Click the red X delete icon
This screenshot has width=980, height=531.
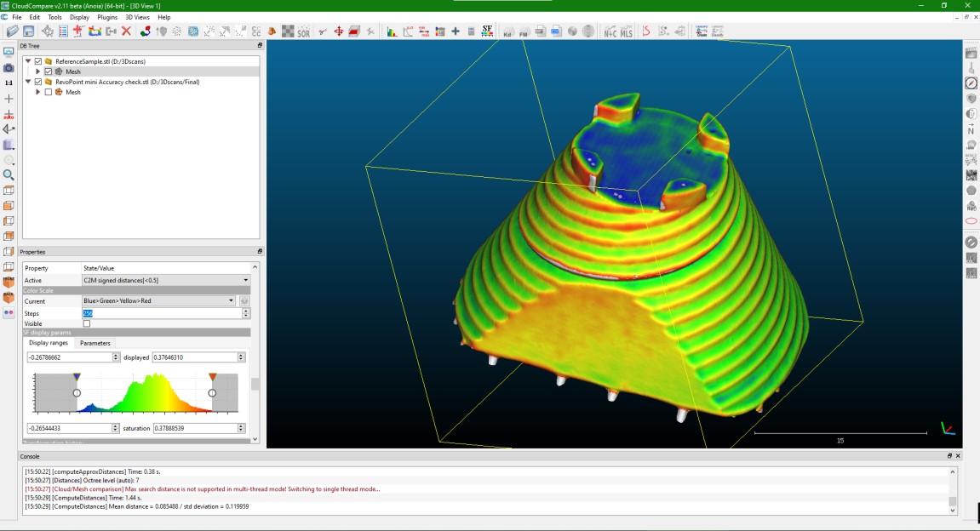(126, 31)
